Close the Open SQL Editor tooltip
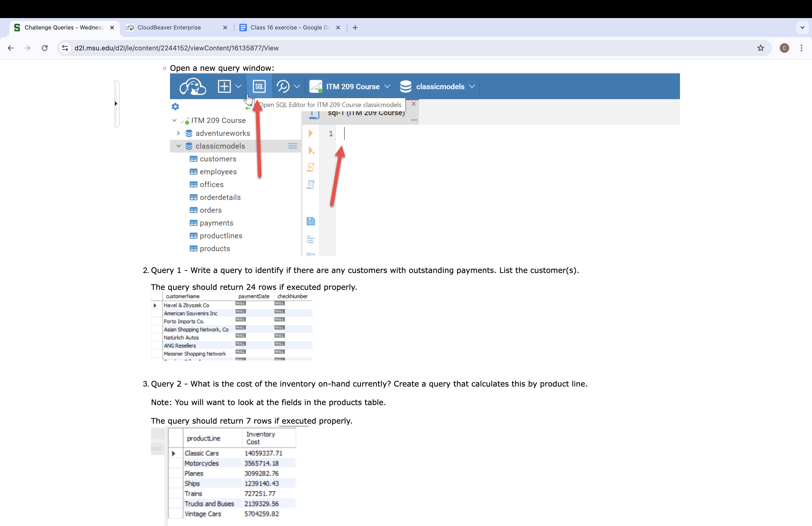The height and width of the screenshot is (526, 812). 413,104
